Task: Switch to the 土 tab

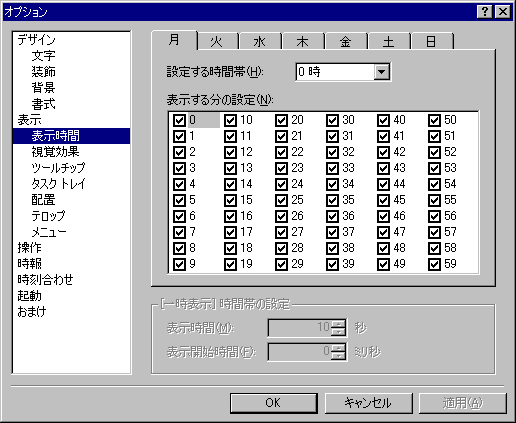Action: [x=389, y=41]
